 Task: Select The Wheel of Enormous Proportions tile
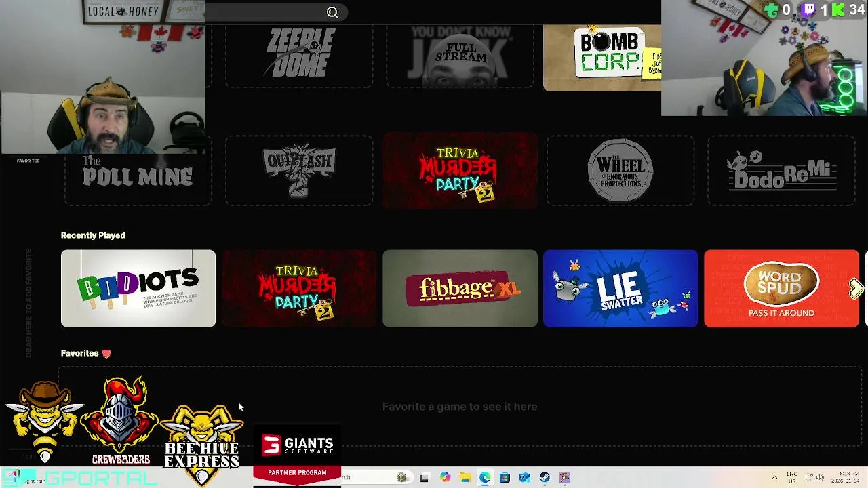coord(620,170)
